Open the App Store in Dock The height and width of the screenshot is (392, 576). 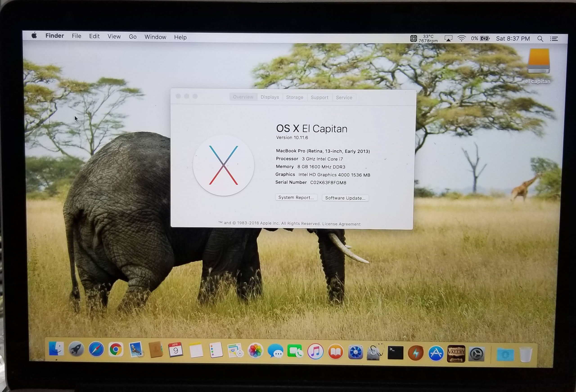[x=436, y=353]
